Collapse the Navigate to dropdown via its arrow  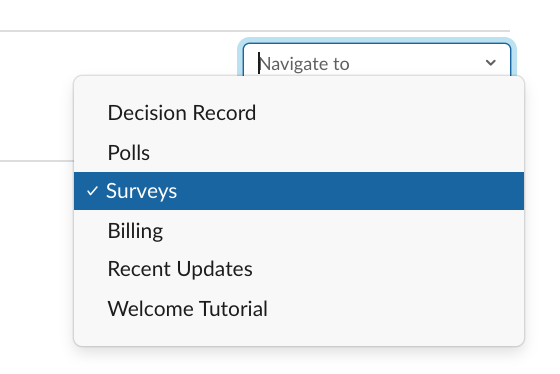pyautogui.click(x=491, y=63)
